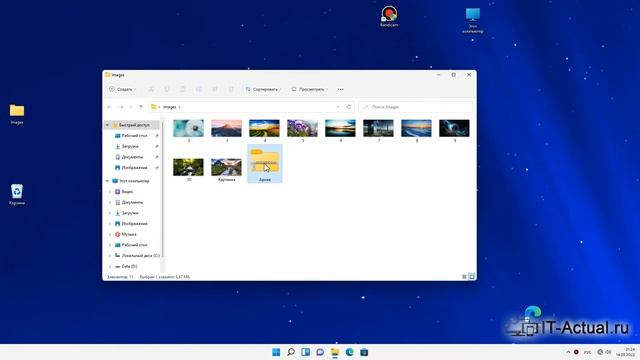The height and width of the screenshot is (360, 640).
Task: Click the Share icon in Explorer toolbar
Action: (215, 89)
